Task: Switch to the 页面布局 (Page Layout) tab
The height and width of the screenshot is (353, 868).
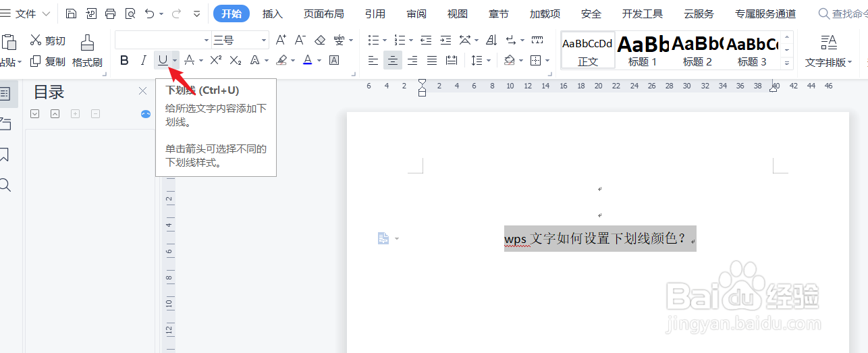Action: click(323, 13)
